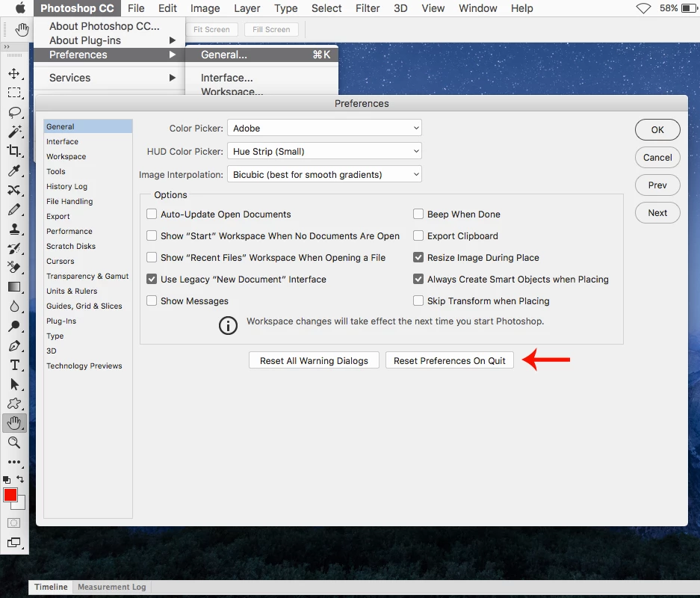Image resolution: width=700 pixels, height=598 pixels.
Task: Open the Edit Toolbar three-dots icon
Action: [14, 462]
